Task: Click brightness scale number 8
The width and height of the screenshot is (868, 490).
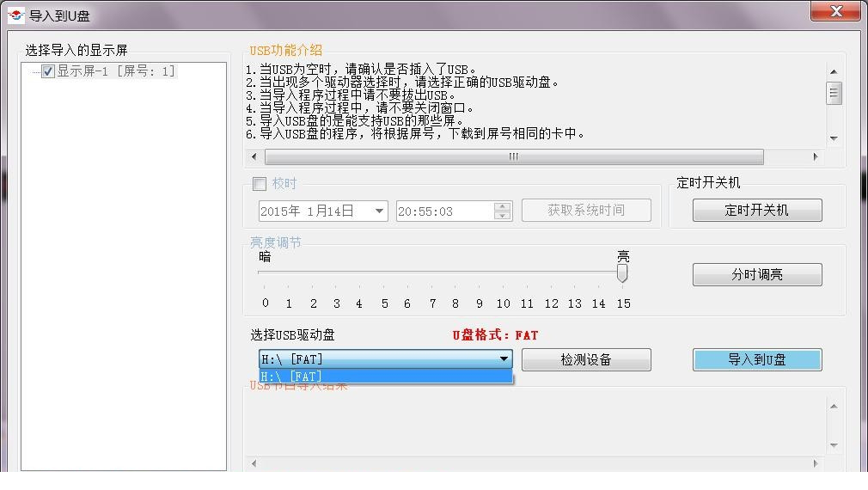Action: pos(455,303)
